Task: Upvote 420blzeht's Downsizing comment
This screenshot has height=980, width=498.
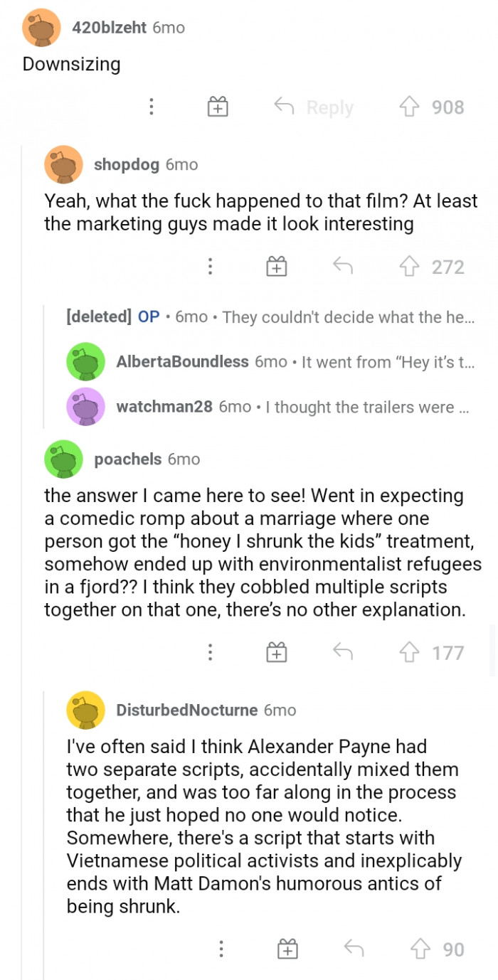Action: pos(410,107)
